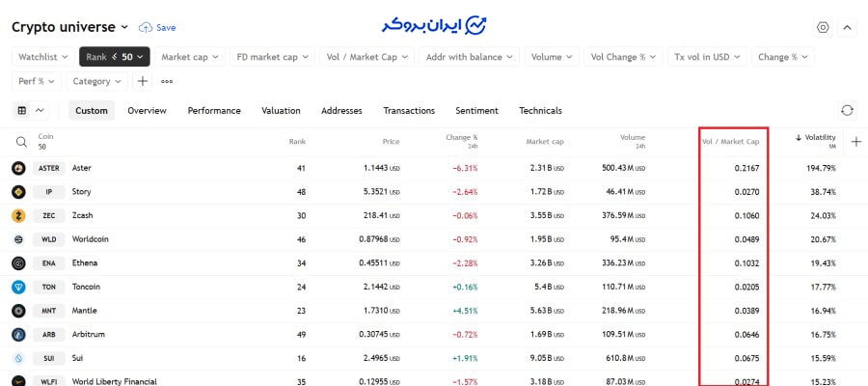Click the Zcash coin logo
Viewport: 868px width, 386px height.
click(x=18, y=215)
